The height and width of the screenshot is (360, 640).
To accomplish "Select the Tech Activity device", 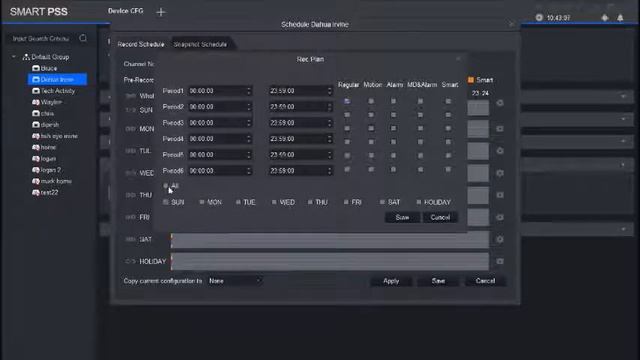I will click(53, 91).
